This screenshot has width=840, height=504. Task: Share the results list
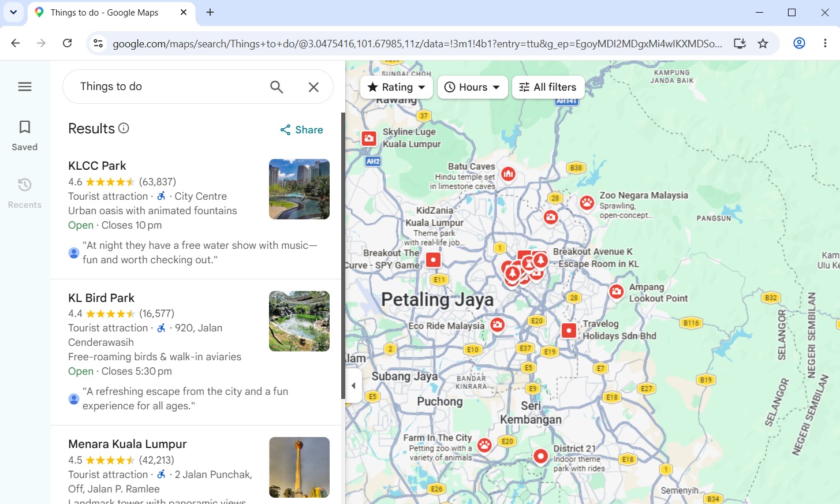coord(301,130)
